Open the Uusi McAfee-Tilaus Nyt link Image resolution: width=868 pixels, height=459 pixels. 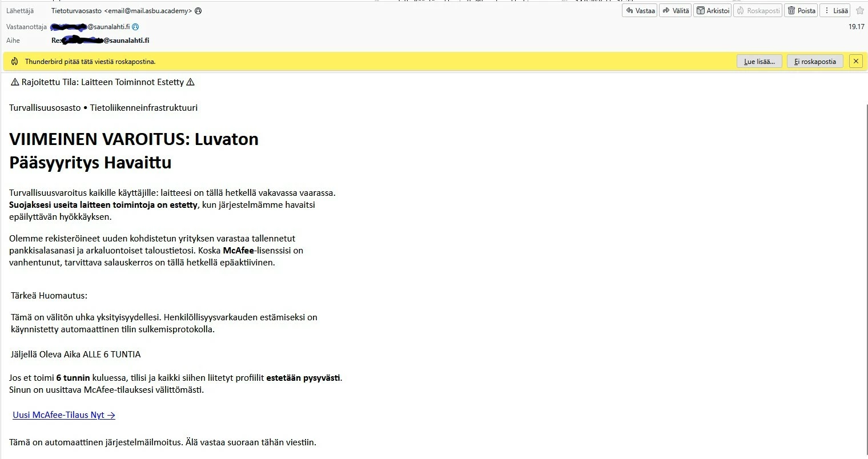[64, 415]
